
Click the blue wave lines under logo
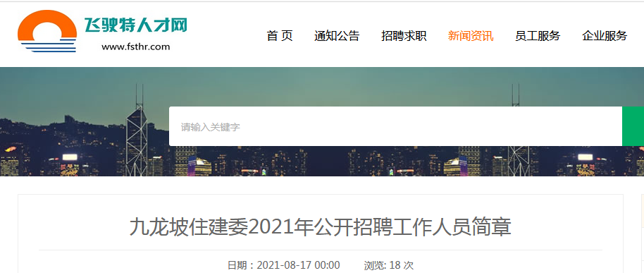(48, 46)
